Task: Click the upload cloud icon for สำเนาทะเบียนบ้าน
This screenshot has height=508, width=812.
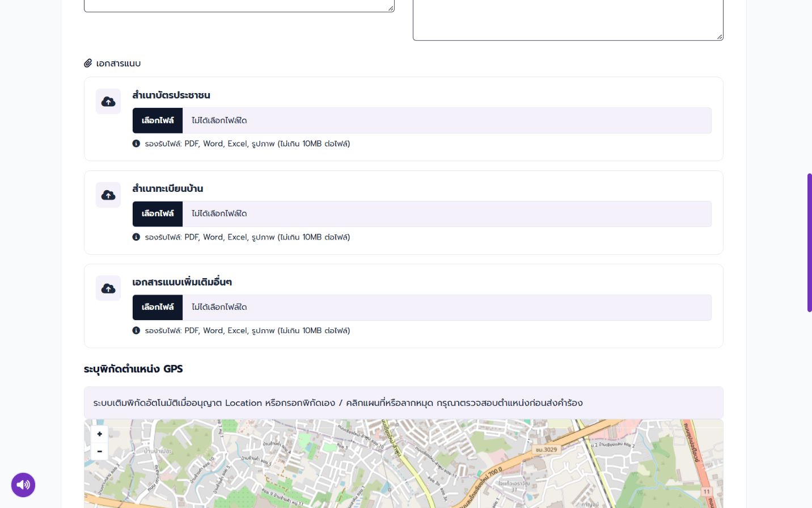Action: [108, 195]
